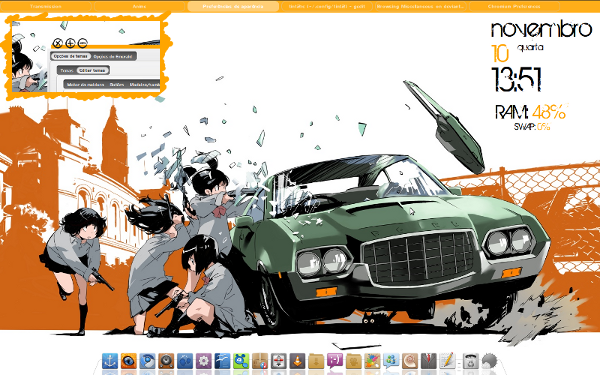
Task: Switch to Chromium Preferences taskbar window
Action: (x=514, y=7)
